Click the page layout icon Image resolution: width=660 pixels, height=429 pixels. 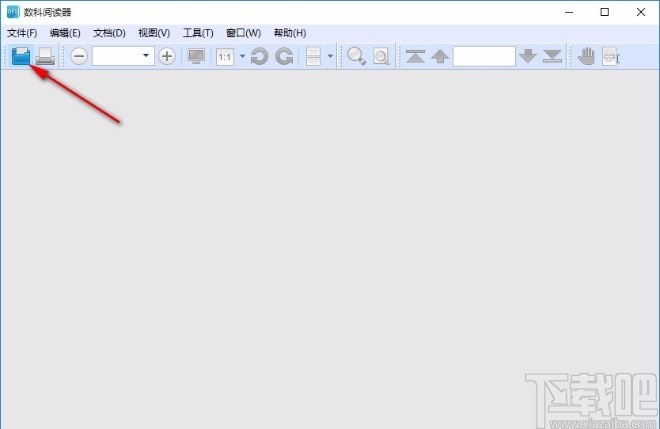point(313,56)
